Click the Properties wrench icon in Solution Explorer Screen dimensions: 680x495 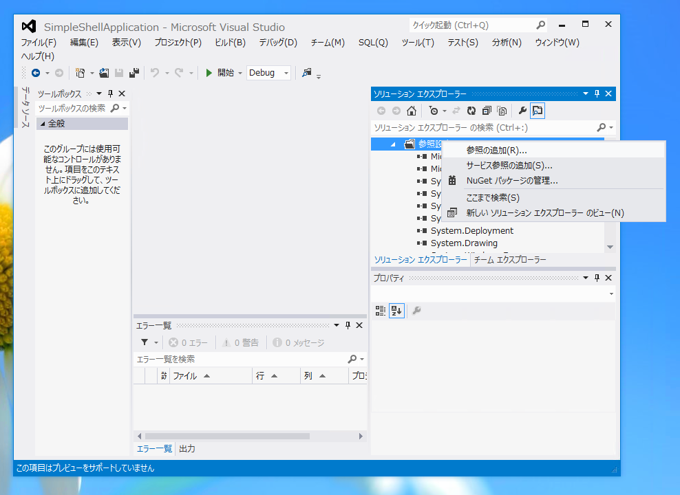click(523, 111)
